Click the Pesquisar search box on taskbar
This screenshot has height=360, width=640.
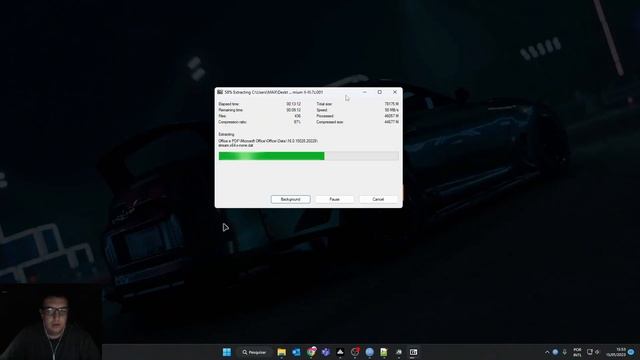(x=254, y=352)
